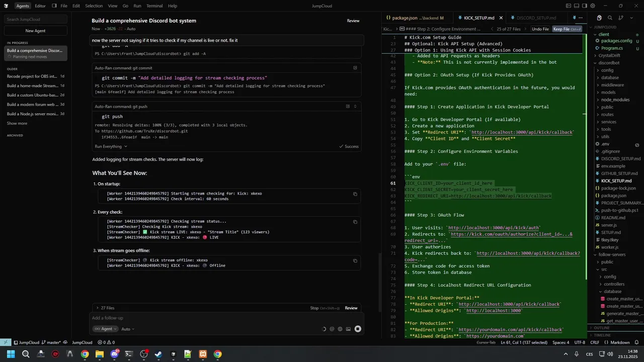Copy the 'stream goes offline' code block
Viewport: 644px width, 362px height.
pos(355,260)
